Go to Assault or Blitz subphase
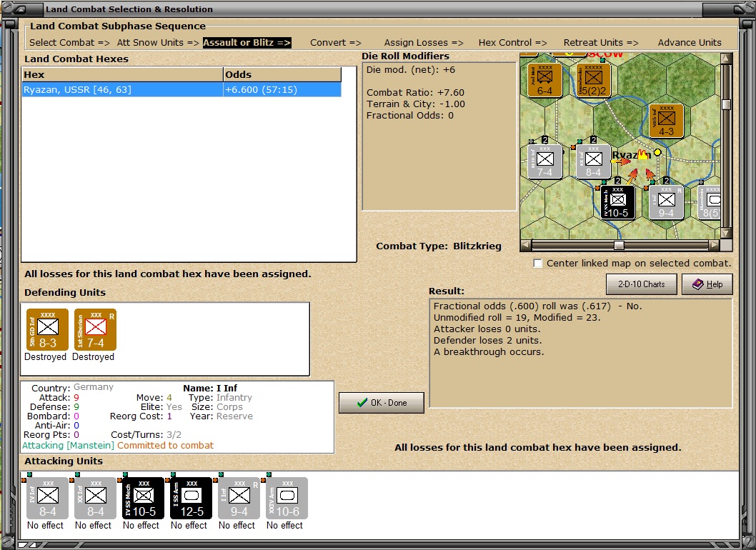Screen dimensions: 756x550 247,42
